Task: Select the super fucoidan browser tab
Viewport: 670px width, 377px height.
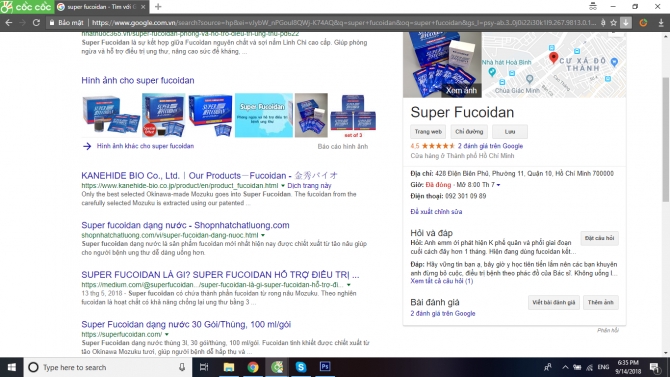Action: click(x=102, y=7)
